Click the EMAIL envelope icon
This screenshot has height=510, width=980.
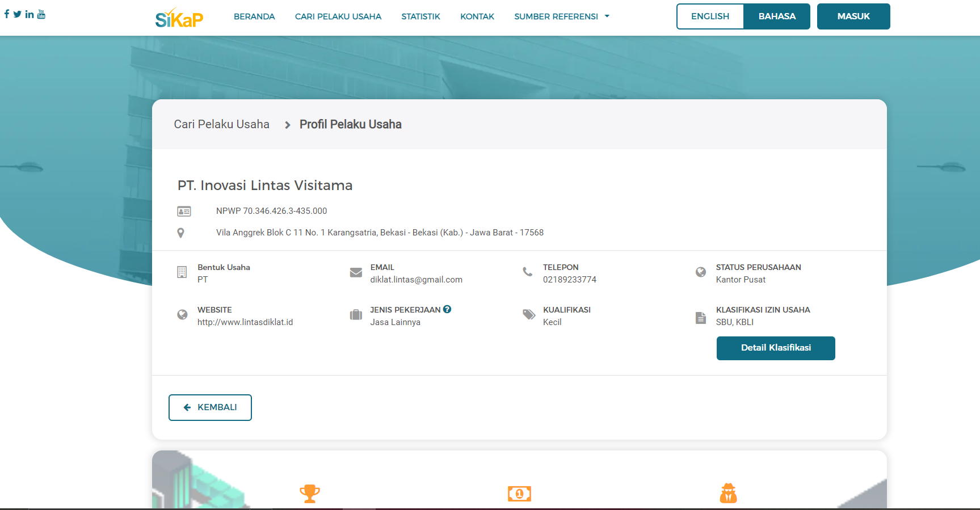pyautogui.click(x=356, y=272)
